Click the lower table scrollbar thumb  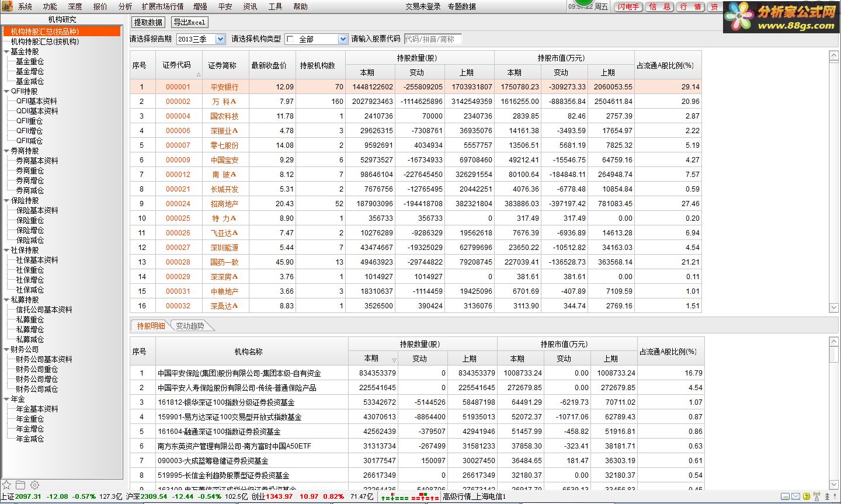pos(833,354)
